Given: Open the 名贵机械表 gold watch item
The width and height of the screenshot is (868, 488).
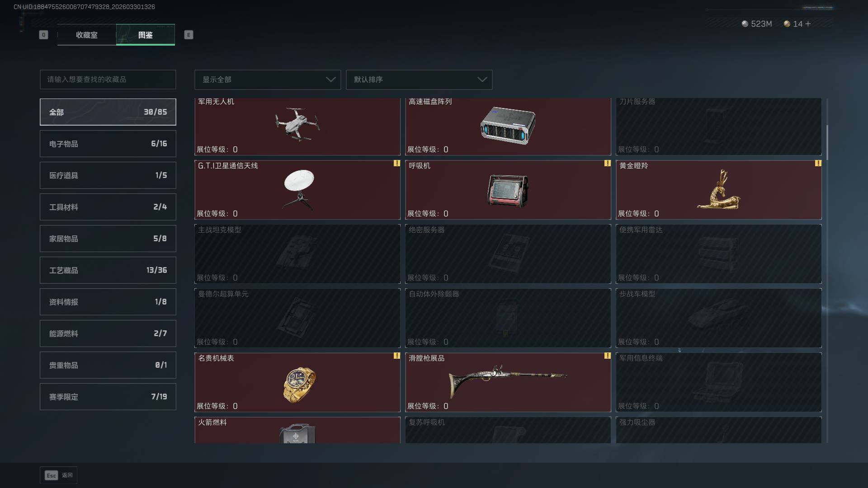Looking at the screenshot, I should (x=297, y=382).
